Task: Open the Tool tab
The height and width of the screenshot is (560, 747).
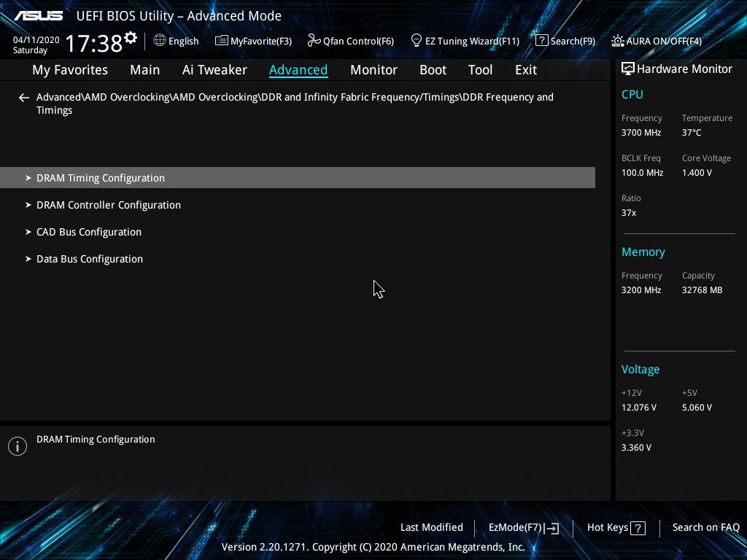Action: (480, 70)
